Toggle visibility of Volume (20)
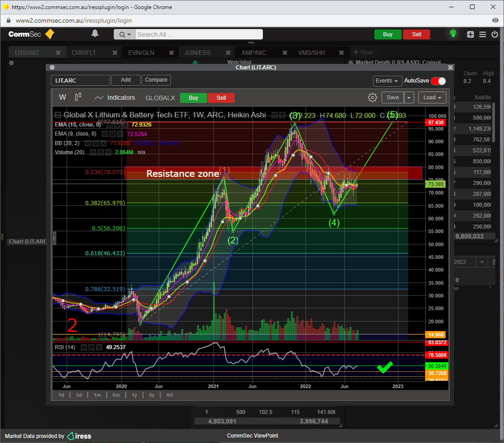The width and height of the screenshot is (504, 443). click(x=92, y=152)
